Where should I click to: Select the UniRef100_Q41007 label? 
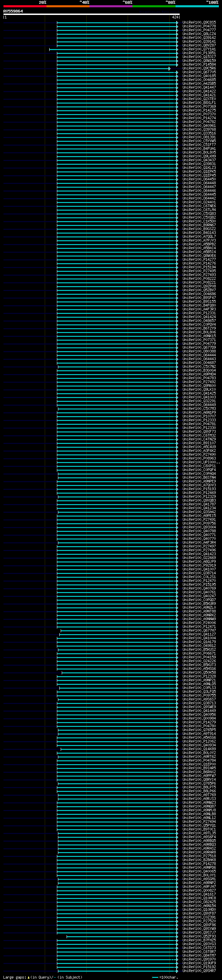pos(199,569)
